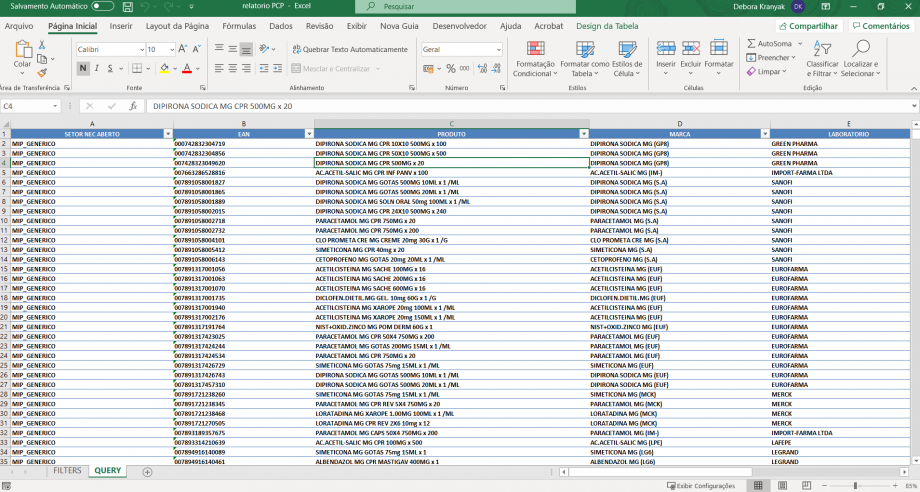Toggle the Salvamento Automático switch

102,6
